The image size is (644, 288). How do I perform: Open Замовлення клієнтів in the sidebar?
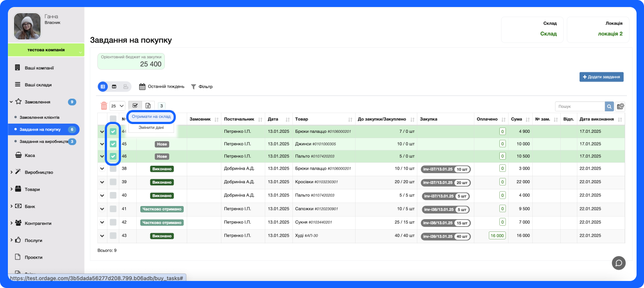[x=39, y=117]
